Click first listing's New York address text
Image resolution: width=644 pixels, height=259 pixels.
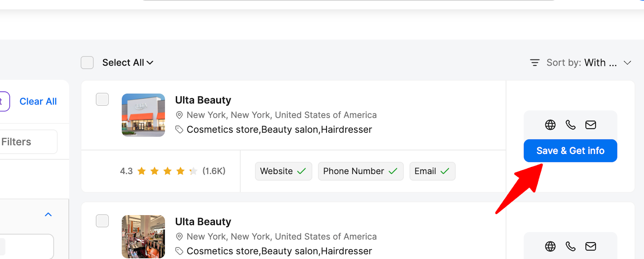click(x=282, y=115)
